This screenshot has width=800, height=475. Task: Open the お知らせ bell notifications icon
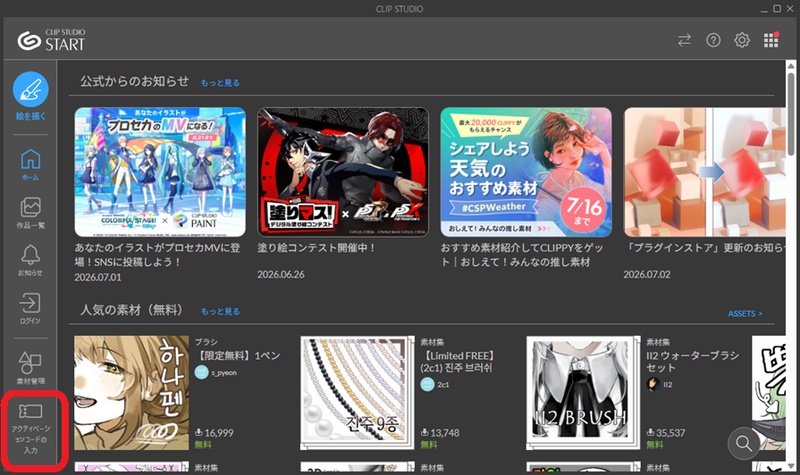pos(31,255)
